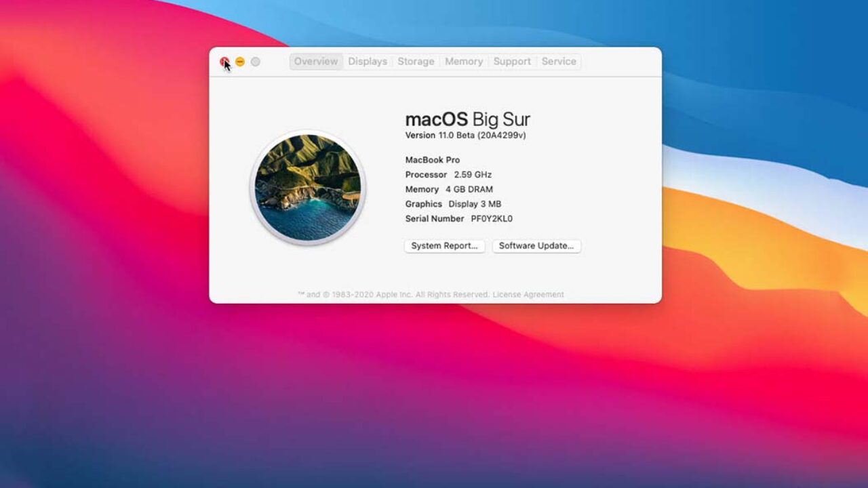This screenshot has height=488, width=868.
Task: Click the macOS Big Sur title
Action: click(468, 119)
